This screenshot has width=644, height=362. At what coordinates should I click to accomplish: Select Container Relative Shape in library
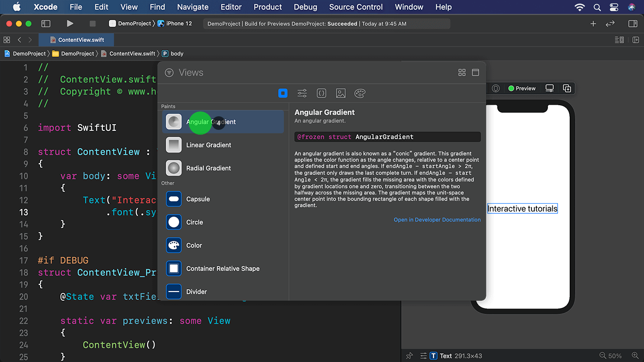pos(223,268)
